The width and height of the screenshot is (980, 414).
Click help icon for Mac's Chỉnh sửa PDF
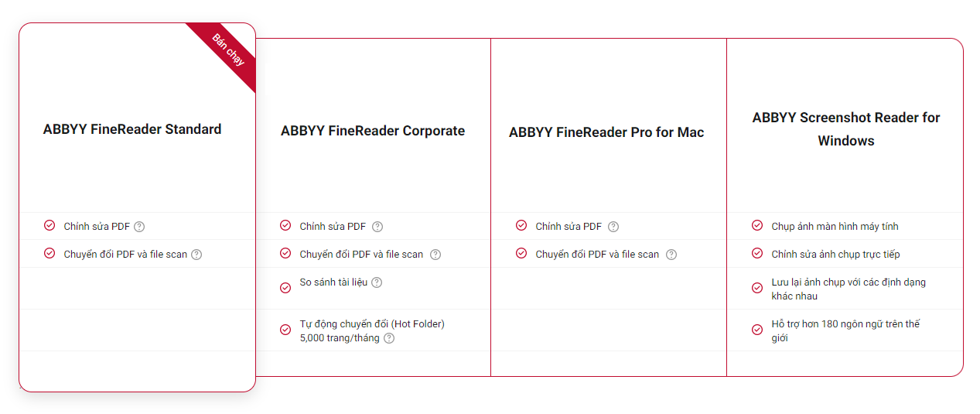point(613,227)
